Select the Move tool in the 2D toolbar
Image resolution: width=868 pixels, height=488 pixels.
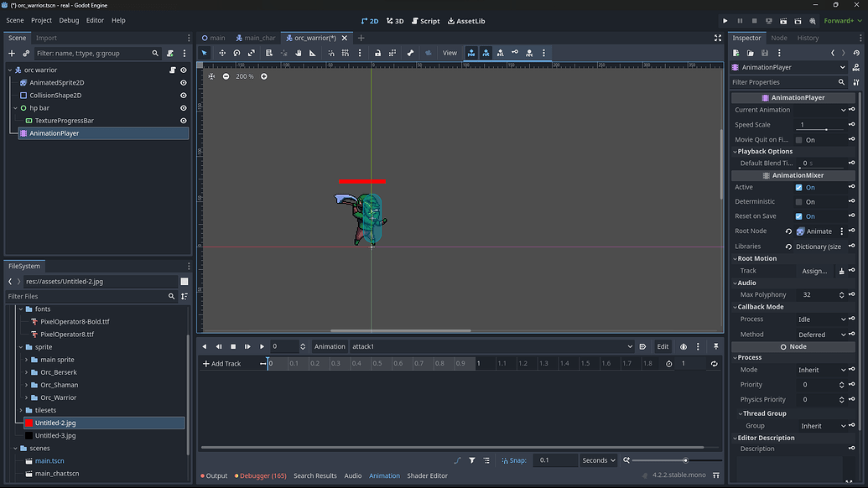[222, 53]
